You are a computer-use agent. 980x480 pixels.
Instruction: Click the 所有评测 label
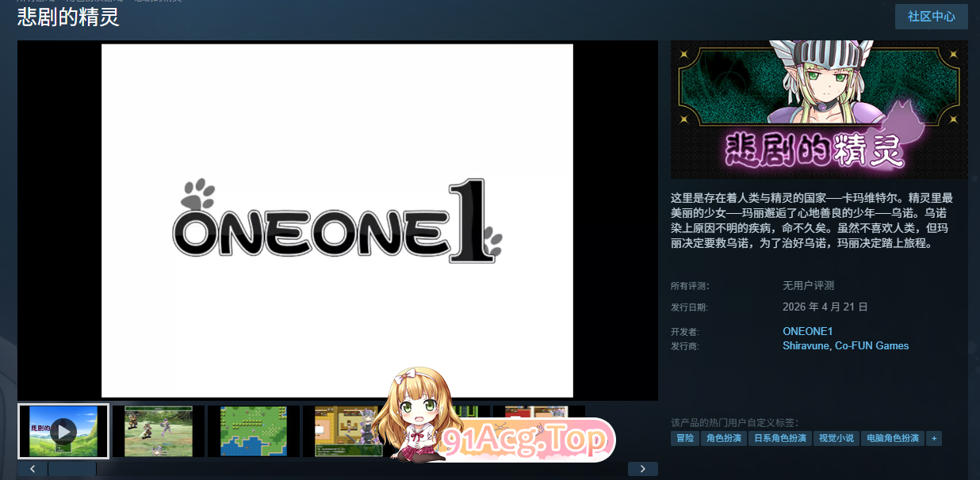pos(690,286)
